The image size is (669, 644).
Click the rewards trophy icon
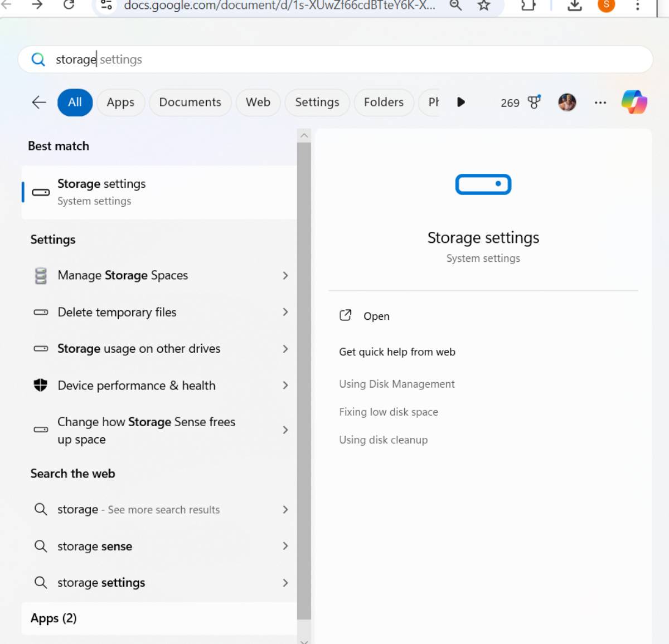tap(534, 103)
